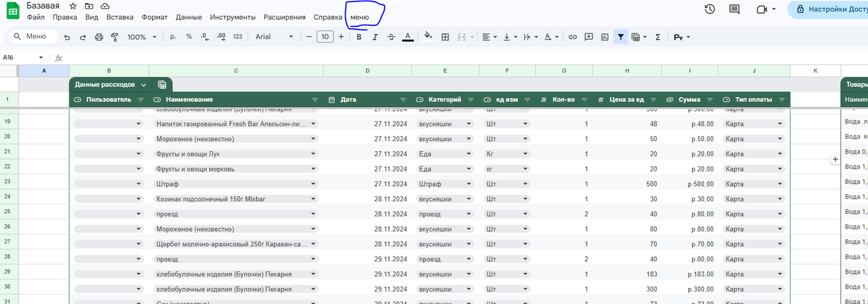Viewport: 868px width, 304px height.
Task: Star the Базавая document
Action: click(73, 6)
